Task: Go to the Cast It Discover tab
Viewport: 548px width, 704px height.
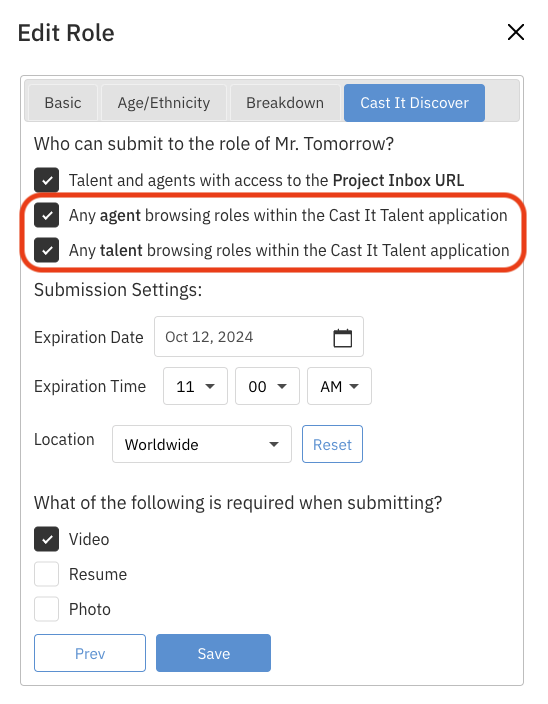Action: (414, 103)
